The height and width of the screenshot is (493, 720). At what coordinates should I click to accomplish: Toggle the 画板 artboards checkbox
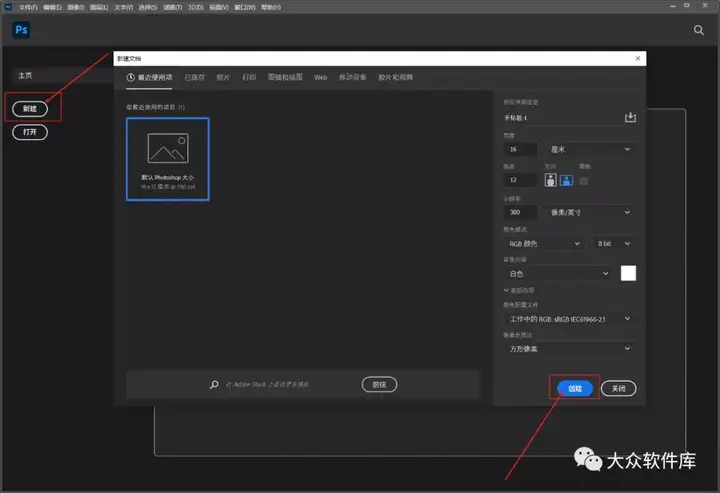click(583, 181)
